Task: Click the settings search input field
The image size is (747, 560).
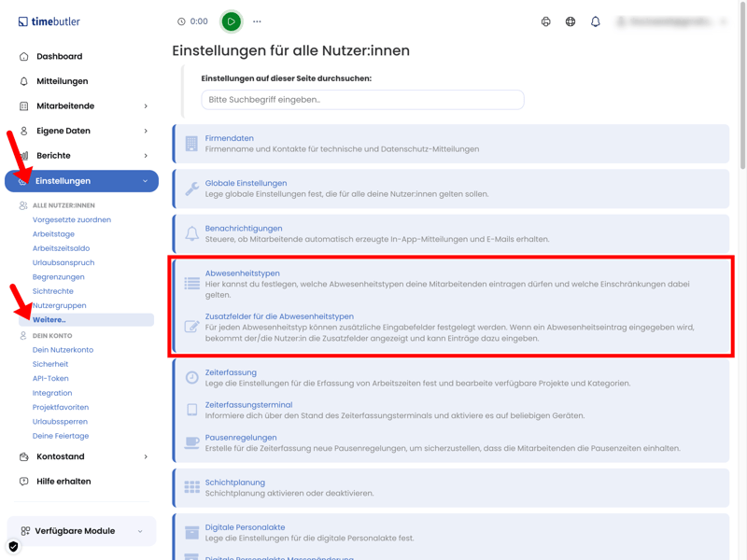Action: point(362,100)
